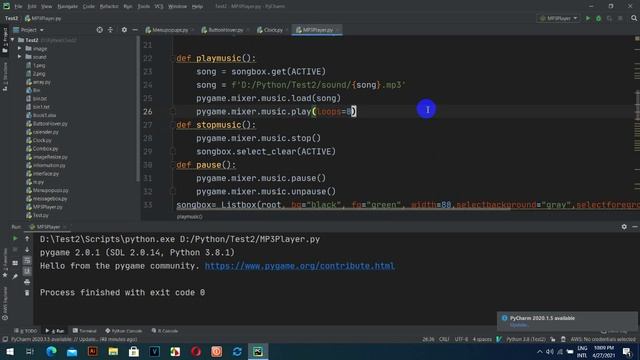Open the TODO tool window

26,331
